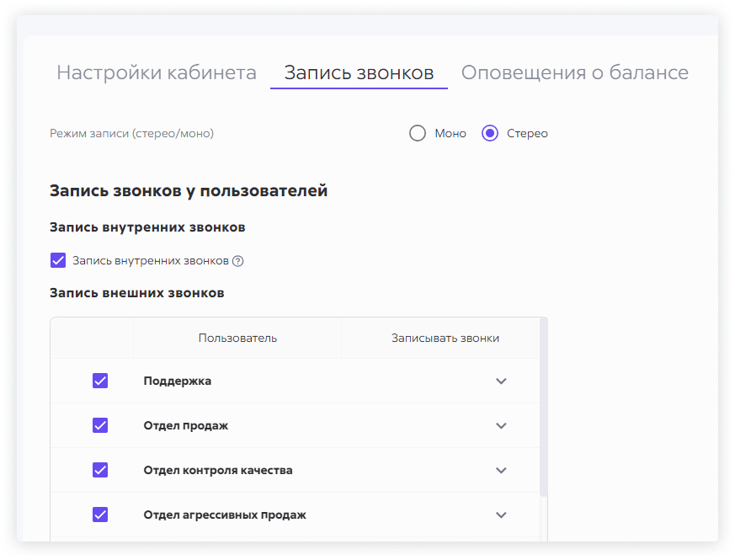Click help icon next to internal call recording

[238, 261]
